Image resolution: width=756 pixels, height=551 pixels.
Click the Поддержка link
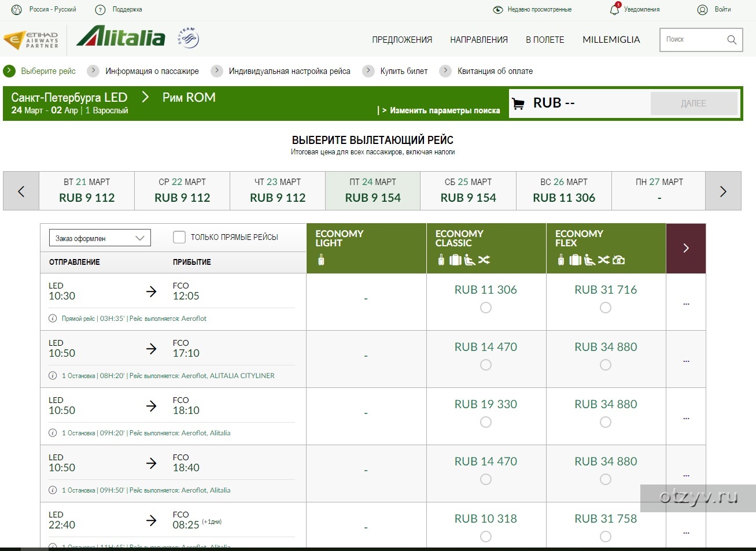[127, 10]
